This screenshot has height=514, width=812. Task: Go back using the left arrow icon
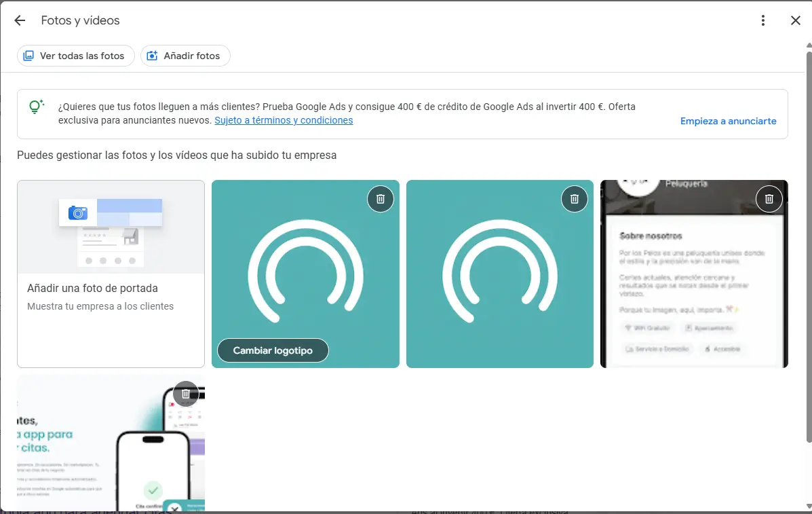coord(20,20)
